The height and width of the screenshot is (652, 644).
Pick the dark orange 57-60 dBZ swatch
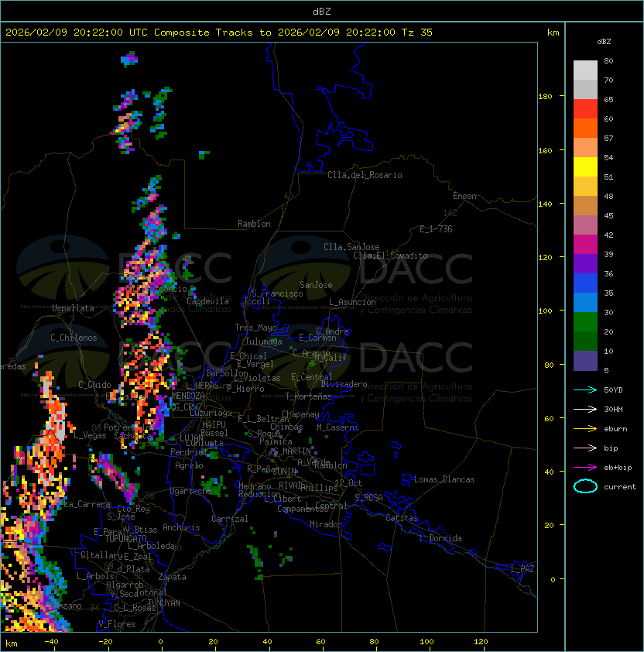click(x=585, y=129)
